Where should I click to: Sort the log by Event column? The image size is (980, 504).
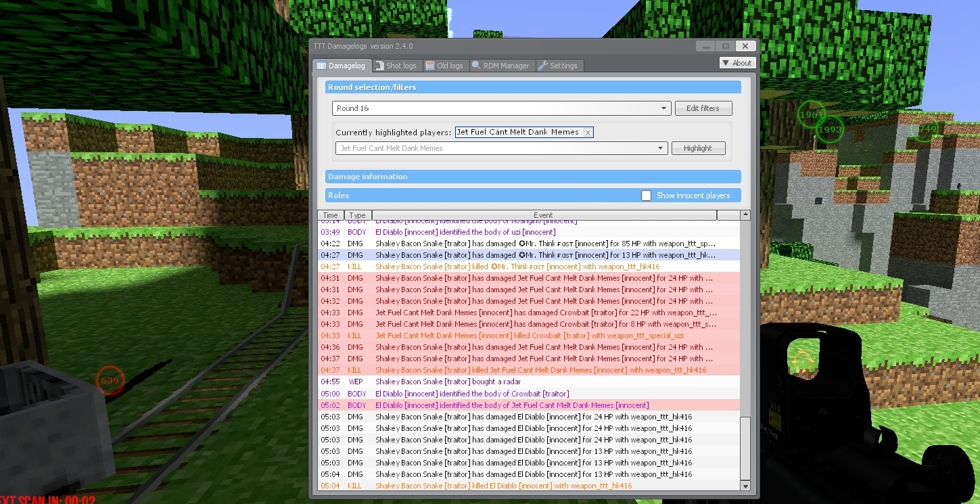pos(544,215)
